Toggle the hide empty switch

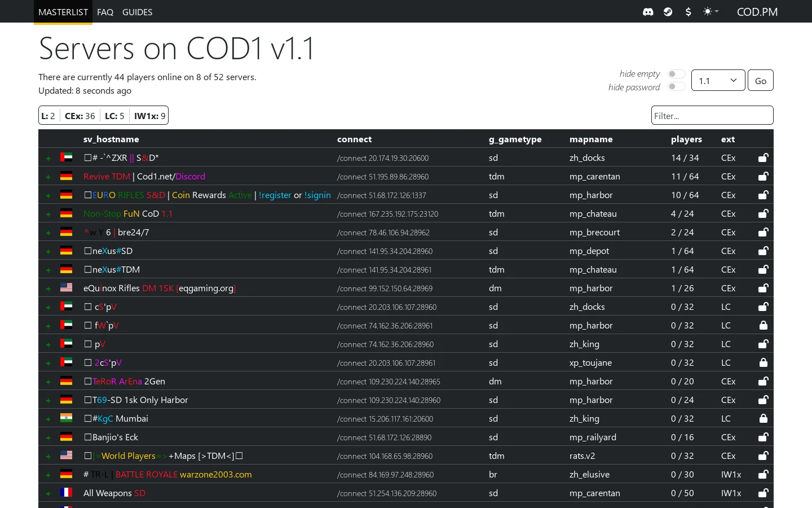(x=677, y=74)
